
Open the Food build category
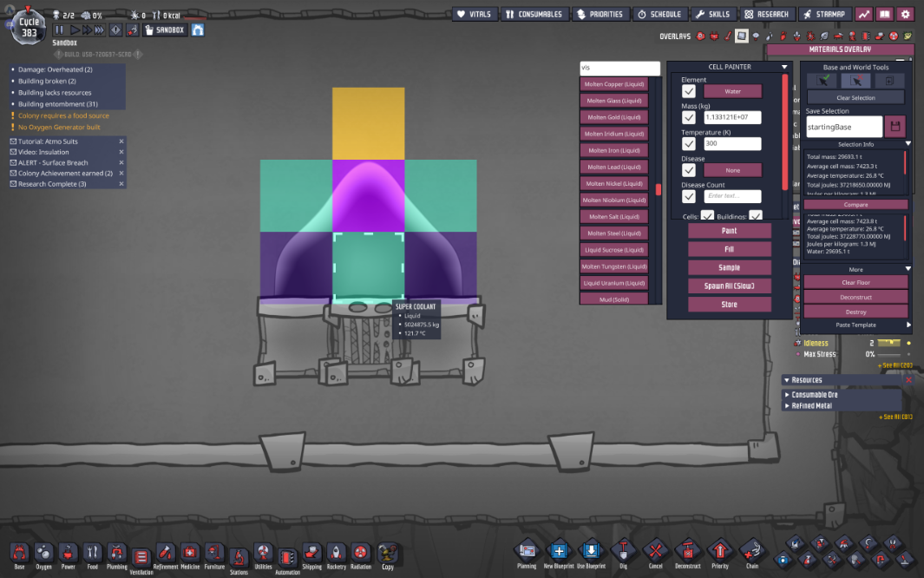click(x=93, y=555)
